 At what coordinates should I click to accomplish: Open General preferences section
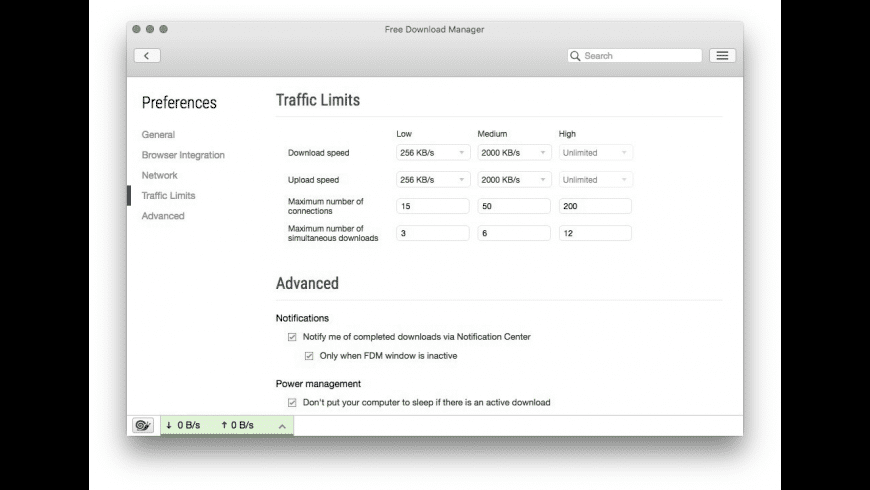coord(158,134)
